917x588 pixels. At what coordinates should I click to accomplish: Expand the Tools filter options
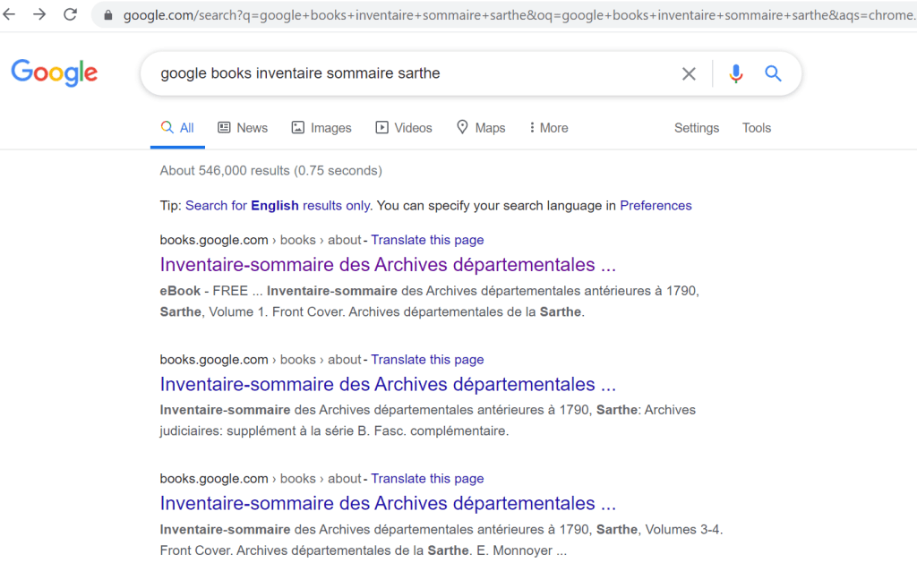click(756, 128)
